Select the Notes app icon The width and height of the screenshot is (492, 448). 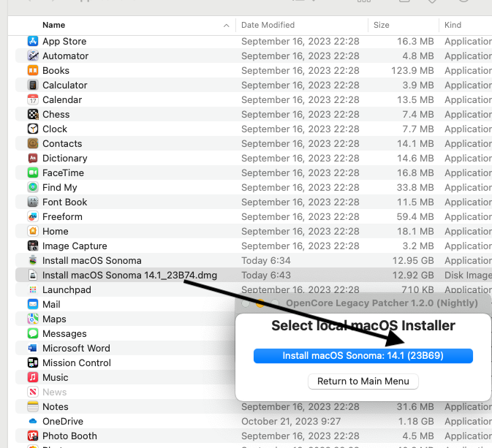pyautogui.click(x=33, y=406)
